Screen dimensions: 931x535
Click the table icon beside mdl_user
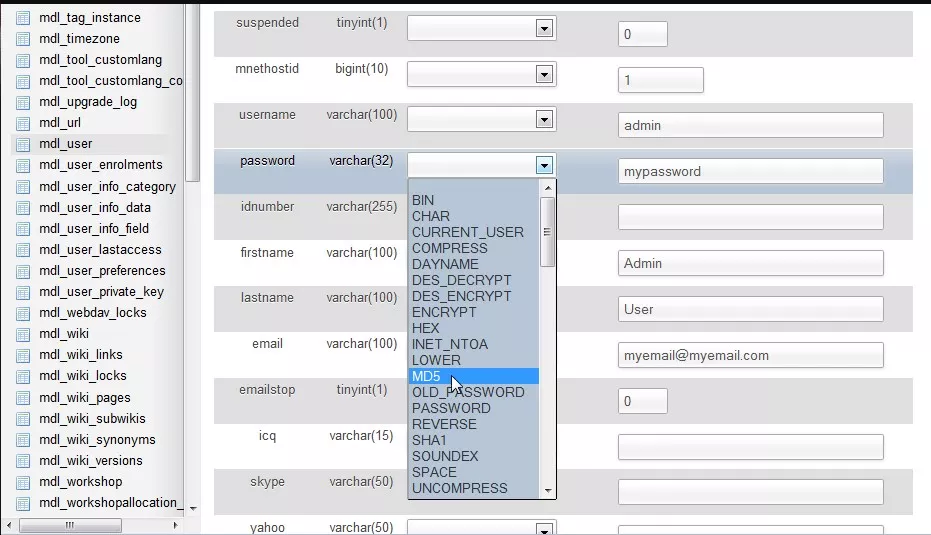pyautogui.click(x=22, y=144)
